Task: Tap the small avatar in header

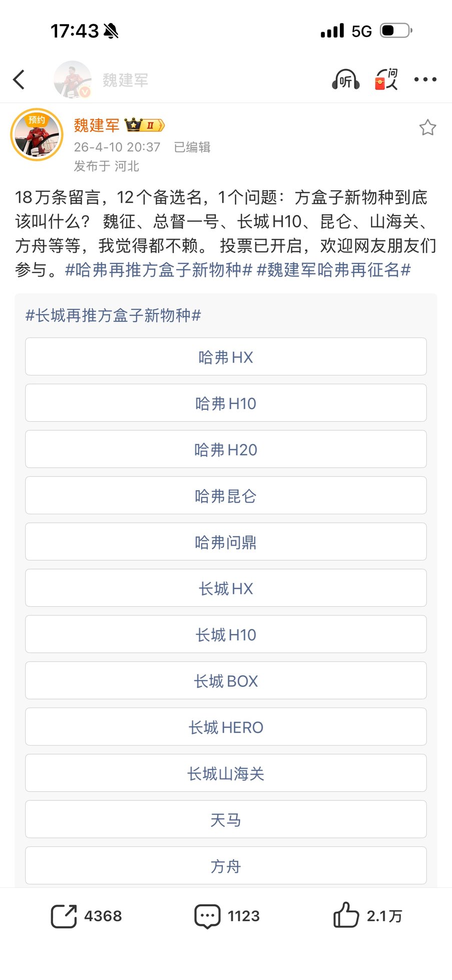Action: click(73, 80)
